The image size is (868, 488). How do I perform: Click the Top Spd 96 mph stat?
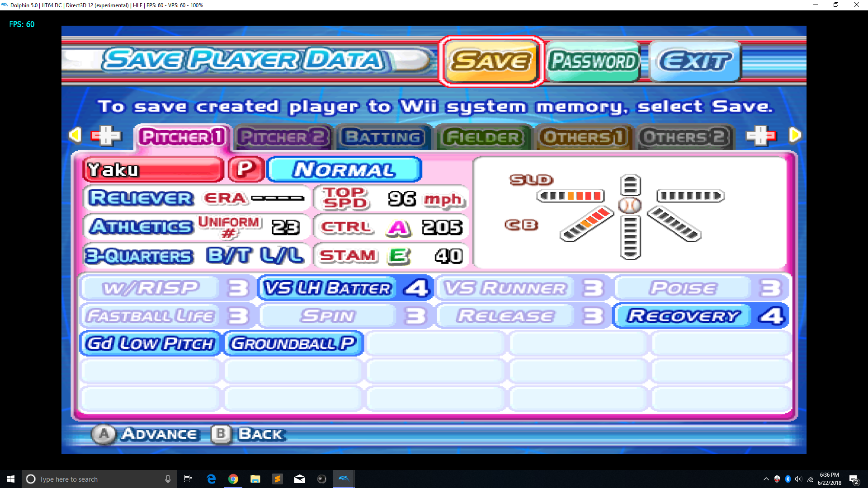392,198
